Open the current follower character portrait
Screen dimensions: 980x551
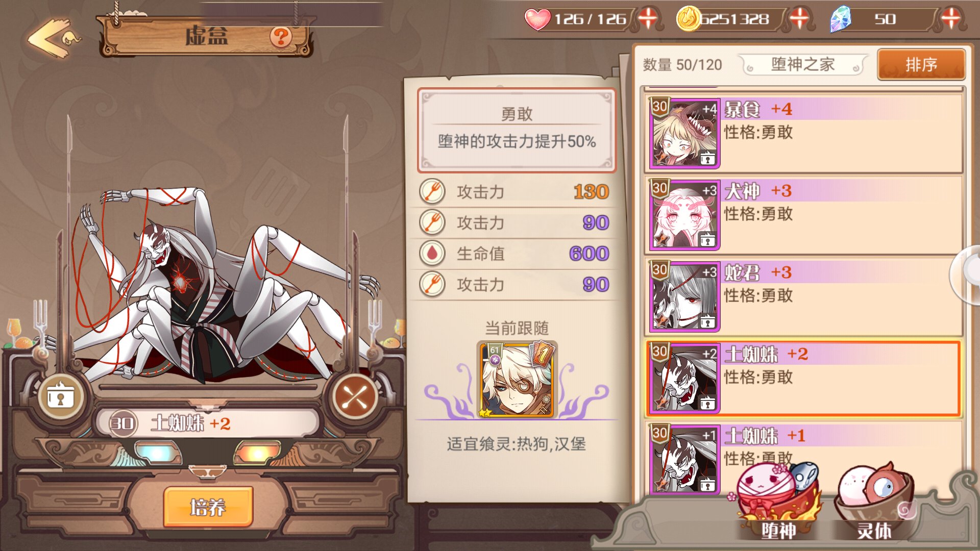click(x=517, y=380)
